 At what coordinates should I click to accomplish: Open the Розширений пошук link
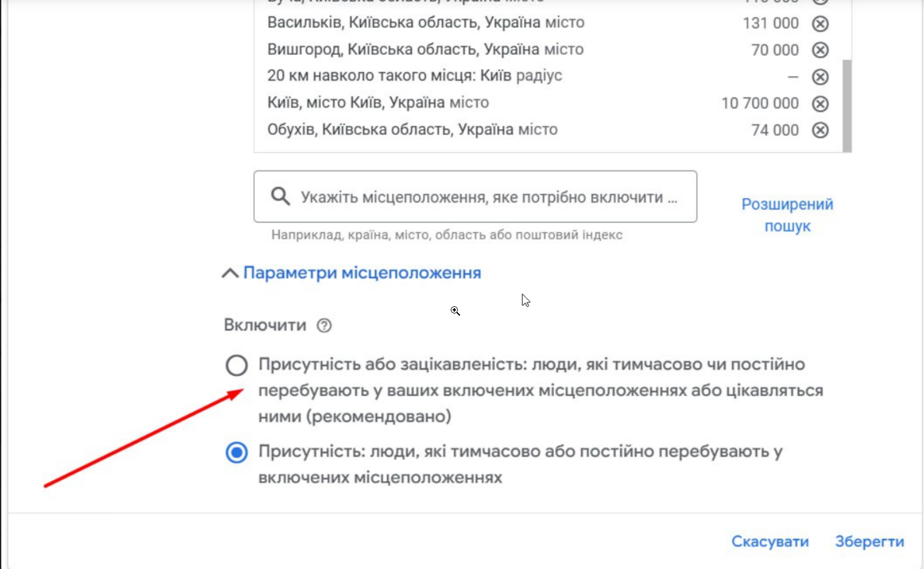click(787, 215)
